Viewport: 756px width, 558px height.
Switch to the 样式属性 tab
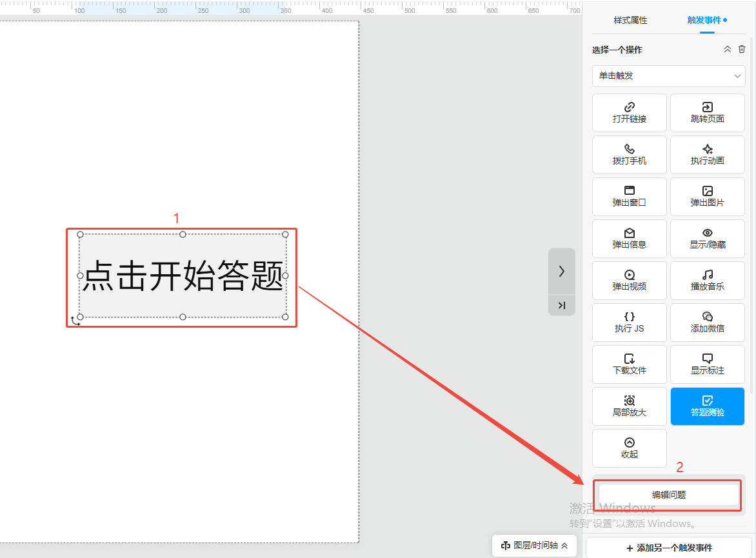(x=630, y=21)
